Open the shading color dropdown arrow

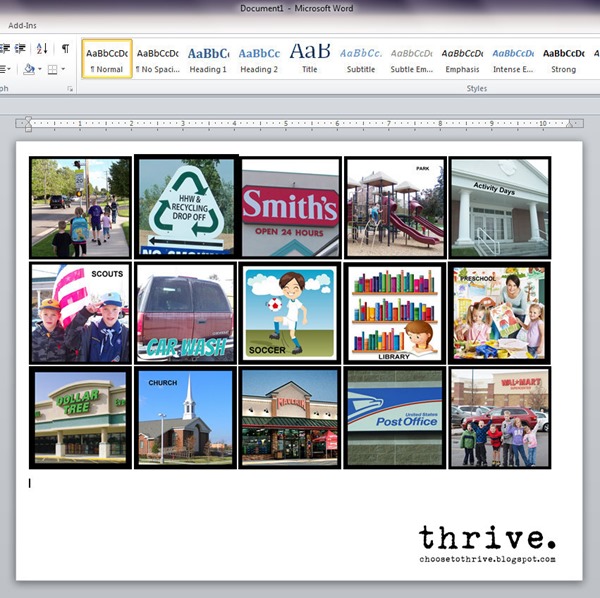pyautogui.click(x=39, y=69)
